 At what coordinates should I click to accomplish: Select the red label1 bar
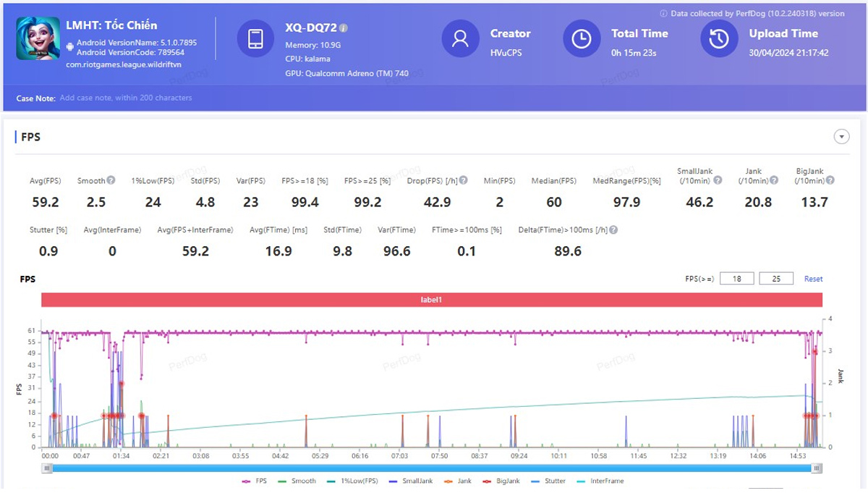click(432, 300)
